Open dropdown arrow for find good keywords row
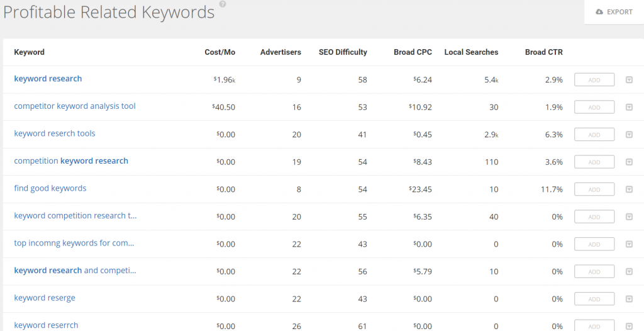Image resolution: width=644 pixels, height=331 pixels. pyautogui.click(x=629, y=189)
